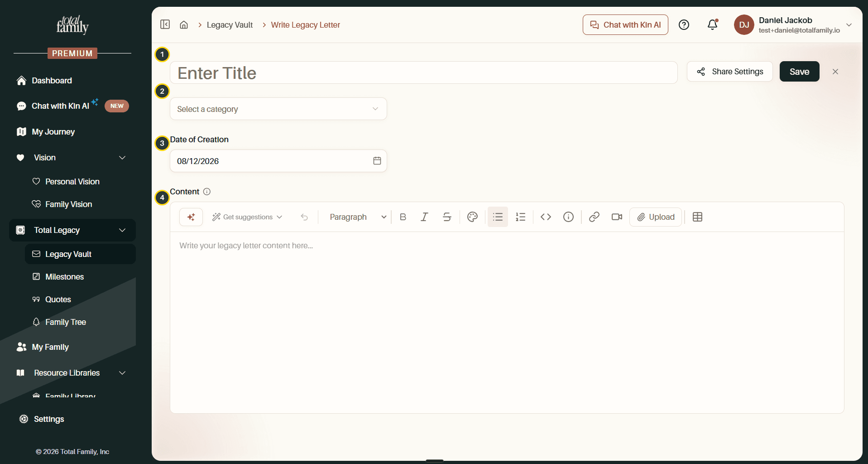This screenshot has width=868, height=464.
Task: Toggle strikethrough formatting
Action: pos(447,217)
